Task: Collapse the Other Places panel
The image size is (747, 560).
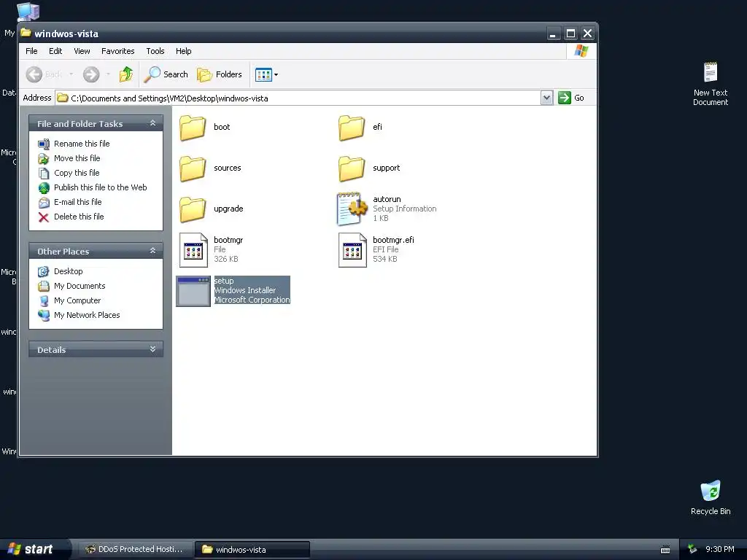Action: pos(152,251)
